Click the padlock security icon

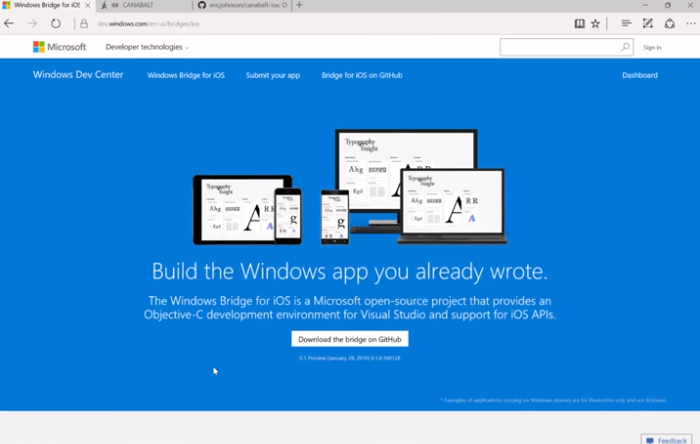tap(83, 24)
